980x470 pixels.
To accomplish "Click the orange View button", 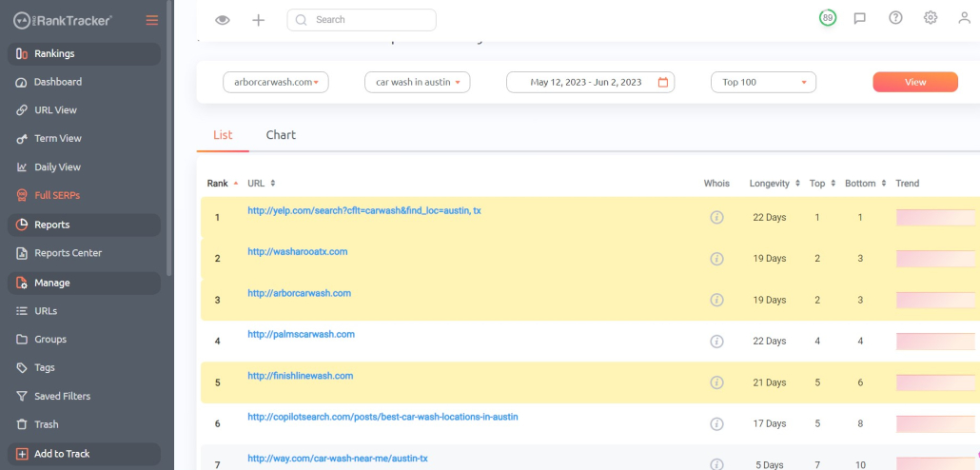I will point(915,82).
